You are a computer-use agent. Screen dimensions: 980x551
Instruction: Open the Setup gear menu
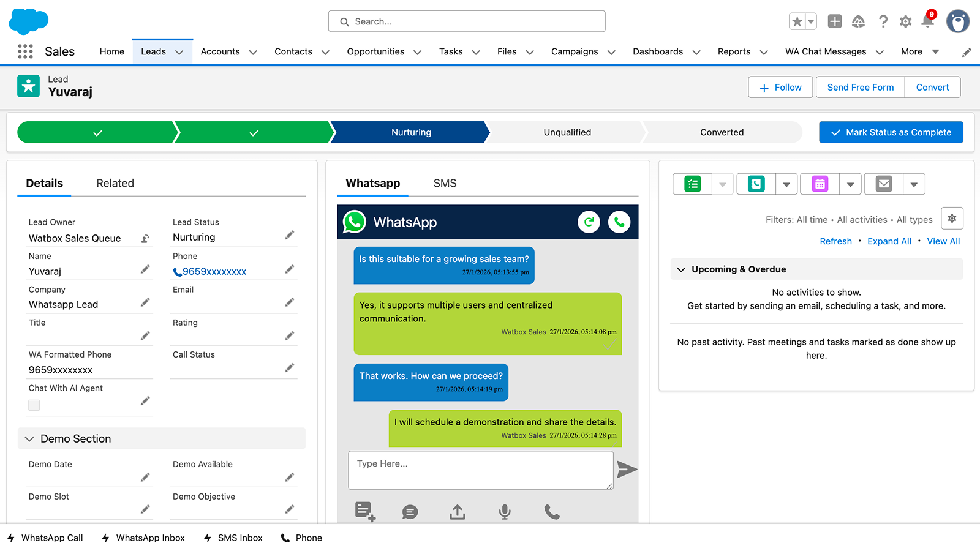coord(905,21)
